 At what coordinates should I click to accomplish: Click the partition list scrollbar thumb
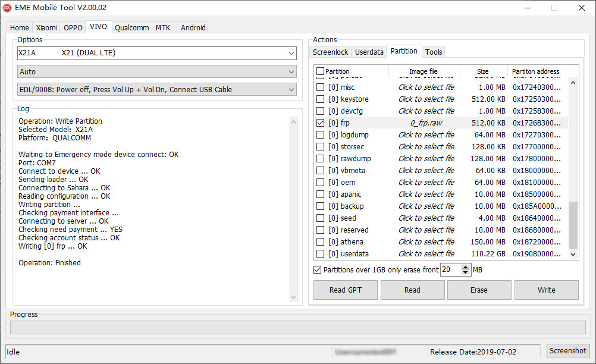pyautogui.click(x=573, y=225)
